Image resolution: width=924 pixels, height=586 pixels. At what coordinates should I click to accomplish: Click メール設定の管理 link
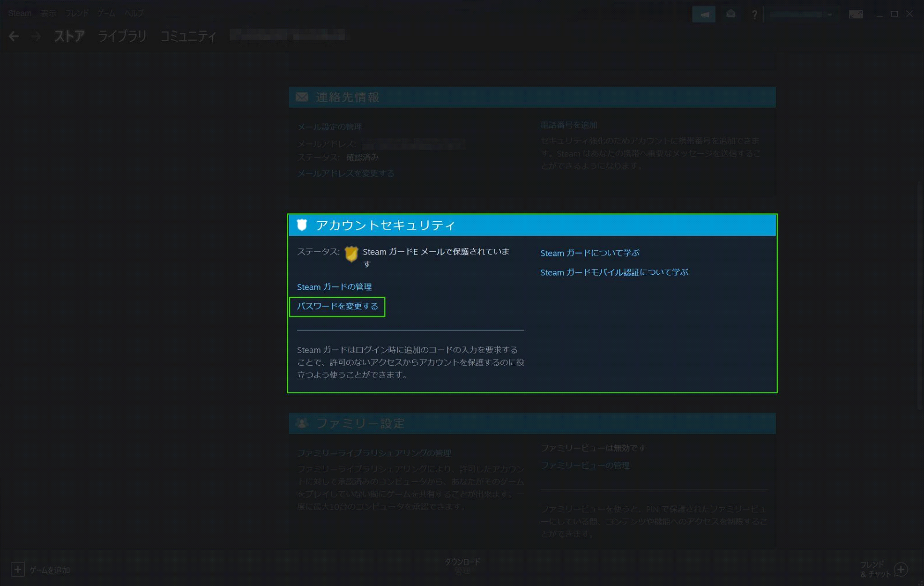(x=329, y=127)
